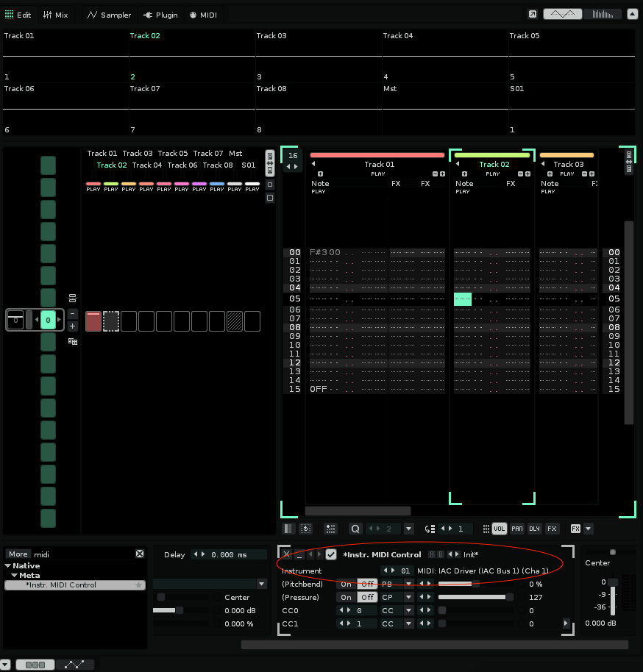Click the More button in the device browser
This screenshot has height=672, width=643.
(18, 554)
